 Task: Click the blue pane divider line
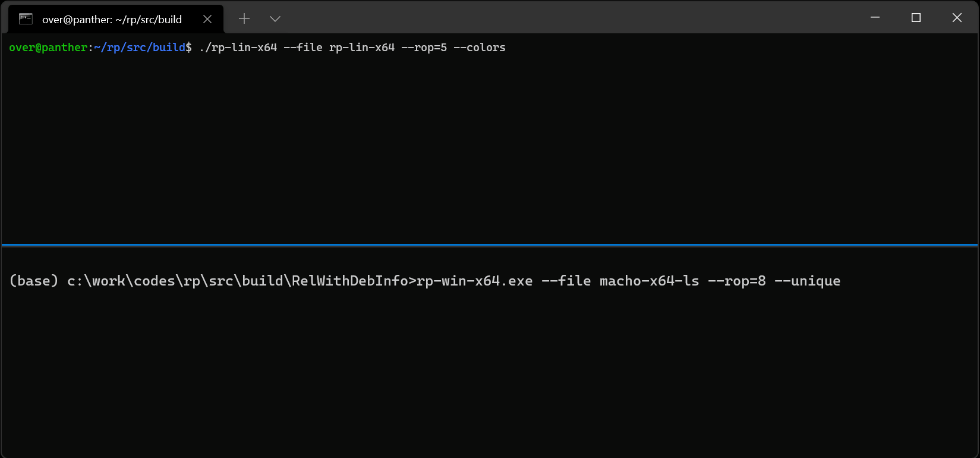pos(490,245)
